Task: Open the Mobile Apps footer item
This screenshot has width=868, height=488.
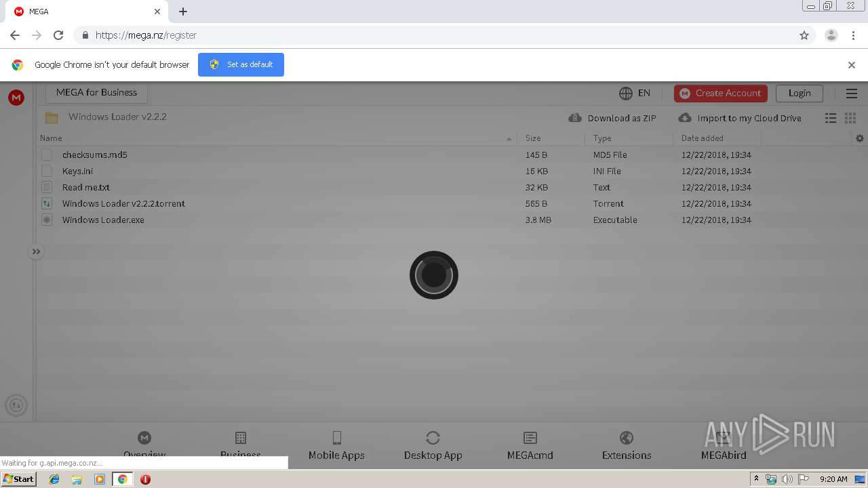Action: (336, 446)
